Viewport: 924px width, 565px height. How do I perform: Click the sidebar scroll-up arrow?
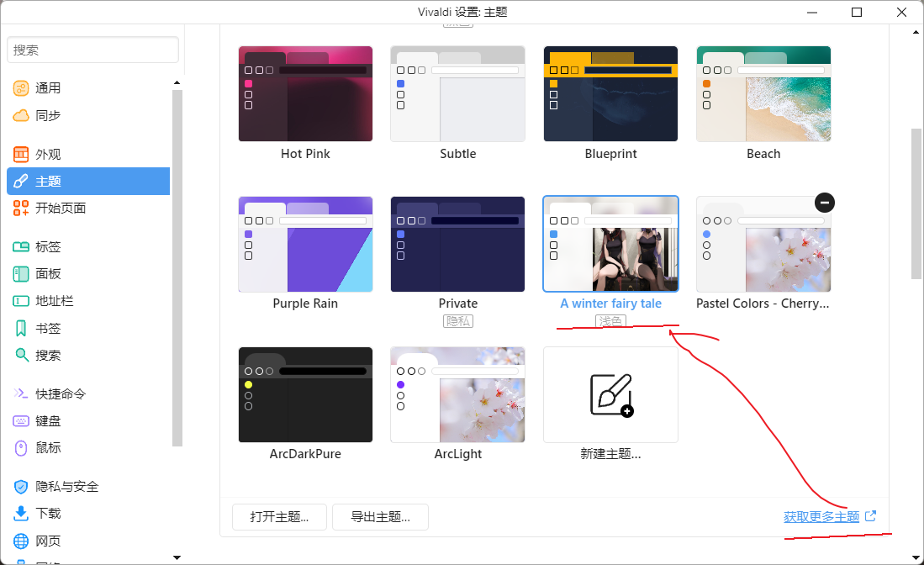pyautogui.click(x=177, y=82)
